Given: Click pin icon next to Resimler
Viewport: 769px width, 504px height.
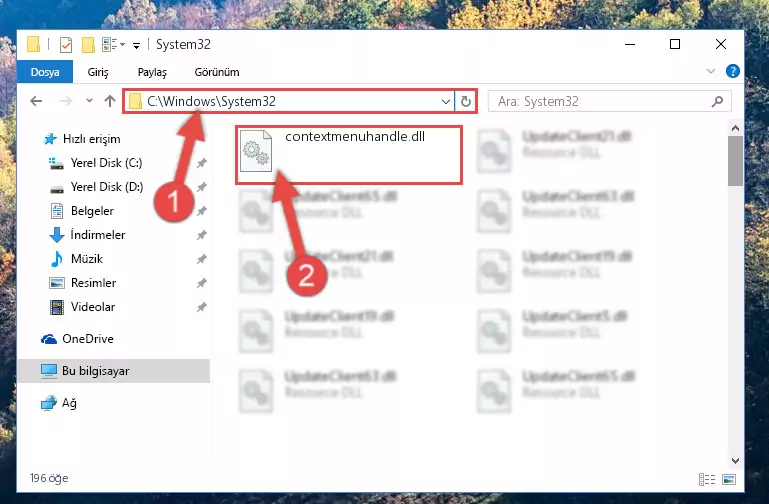Looking at the screenshot, I should 202,283.
